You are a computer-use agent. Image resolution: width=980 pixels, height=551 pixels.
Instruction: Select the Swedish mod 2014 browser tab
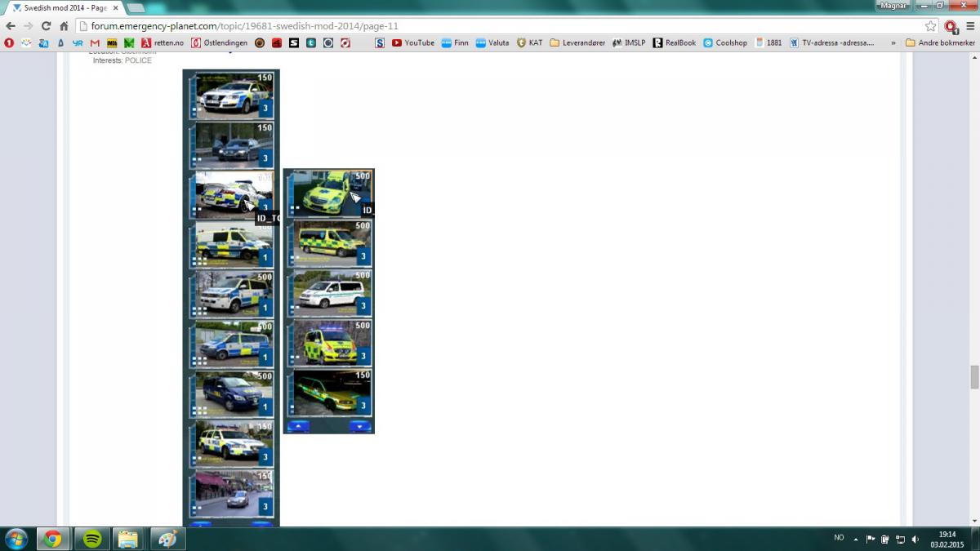click(64, 7)
